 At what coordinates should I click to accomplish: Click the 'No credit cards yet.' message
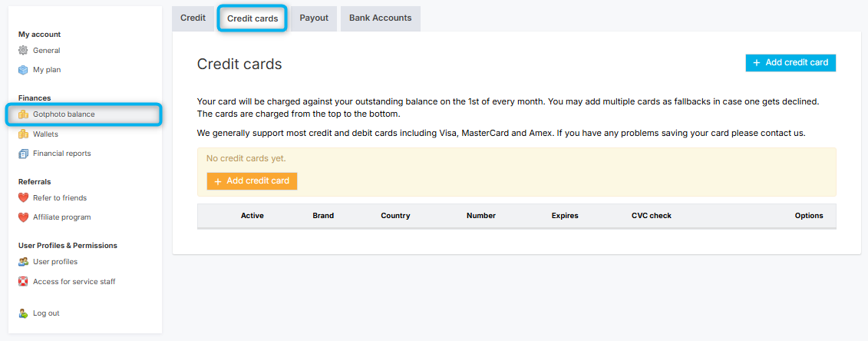tap(246, 158)
